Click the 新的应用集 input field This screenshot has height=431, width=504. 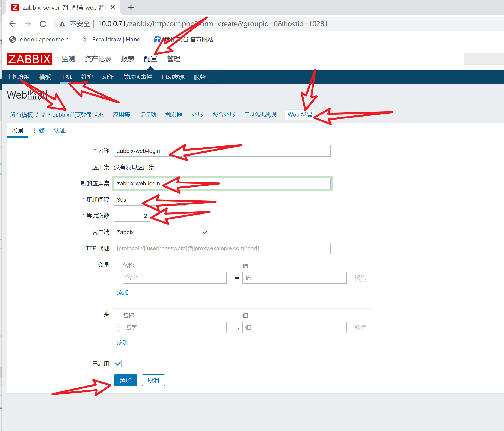(222, 183)
